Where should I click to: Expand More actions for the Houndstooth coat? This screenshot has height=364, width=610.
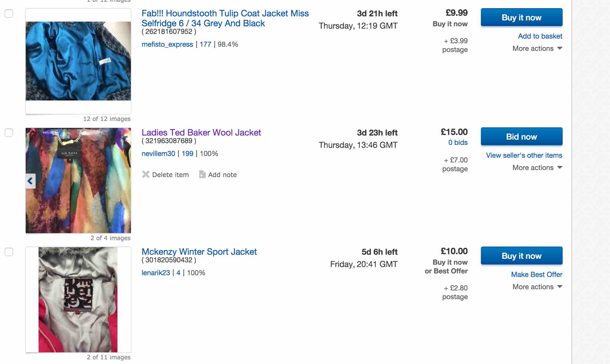pos(537,48)
